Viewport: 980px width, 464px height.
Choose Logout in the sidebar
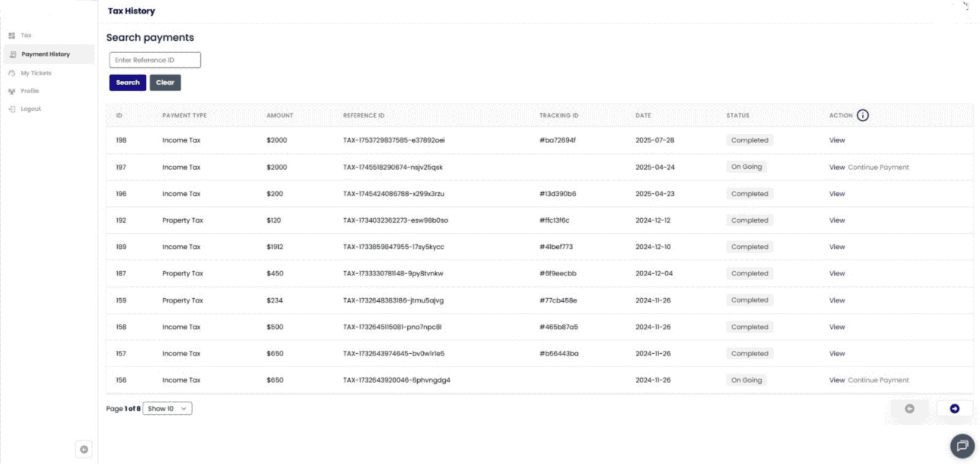[31, 109]
